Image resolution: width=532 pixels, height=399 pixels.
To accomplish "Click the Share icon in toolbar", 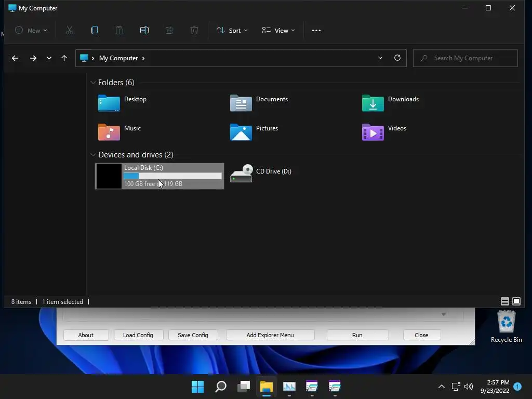I will point(169,30).
